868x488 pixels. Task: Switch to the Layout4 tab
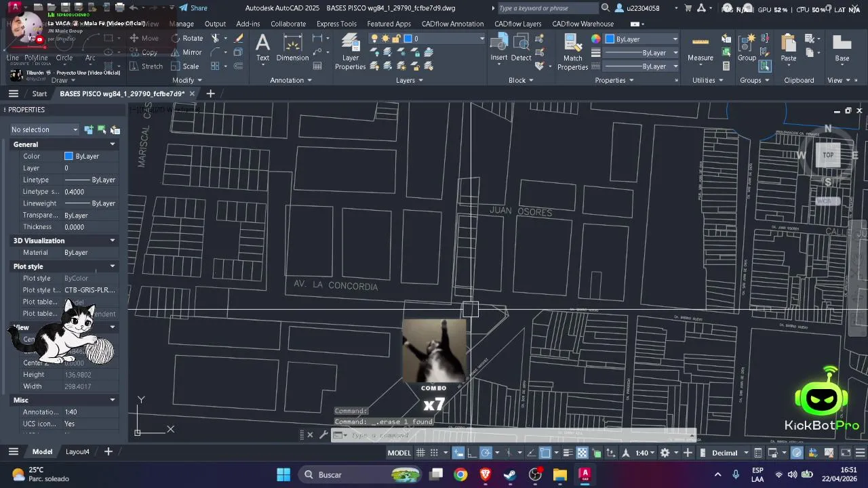(77, 451)
